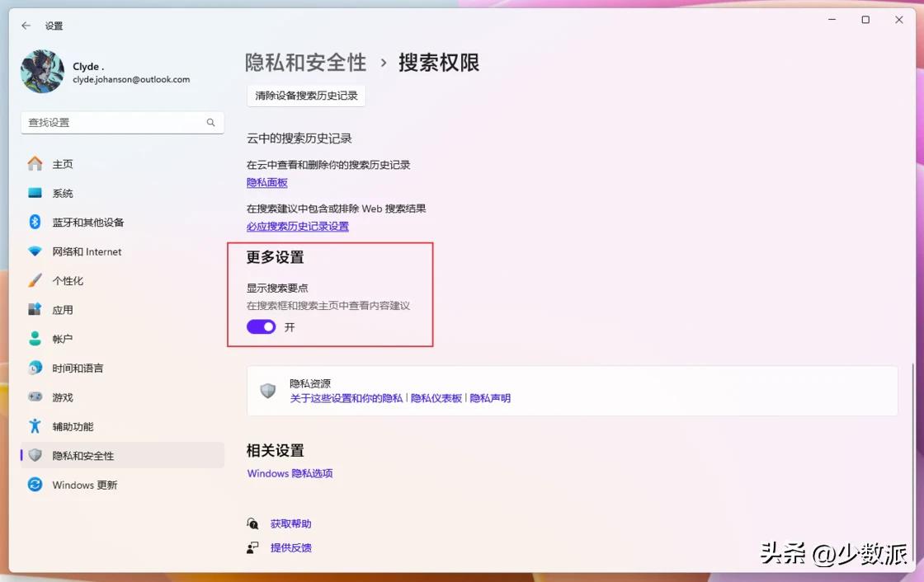Click the 时间和语言 globe clock icon
Image resolution: width=924 pixels, height=582 pixels.
[x=35, y=368]
